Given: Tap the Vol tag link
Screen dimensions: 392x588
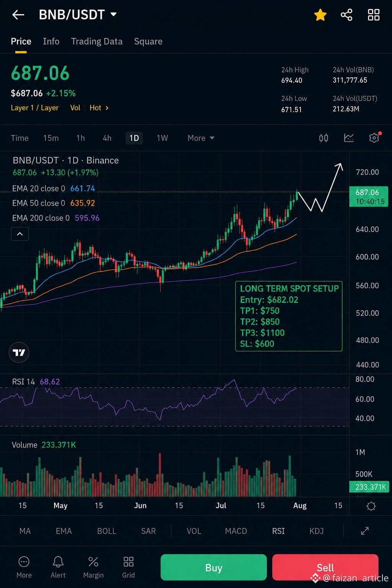Looking at the screenshot, I should pos(75,108).
